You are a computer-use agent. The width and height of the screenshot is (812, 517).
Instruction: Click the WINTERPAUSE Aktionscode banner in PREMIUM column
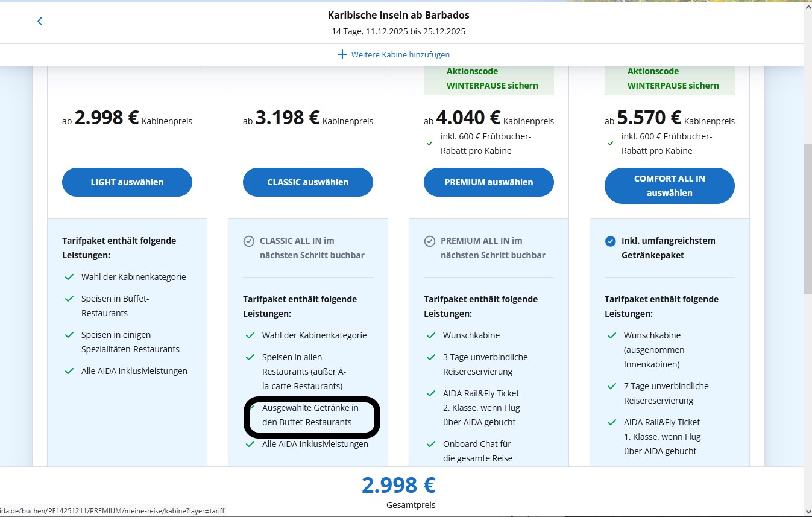tap(489, 79)
